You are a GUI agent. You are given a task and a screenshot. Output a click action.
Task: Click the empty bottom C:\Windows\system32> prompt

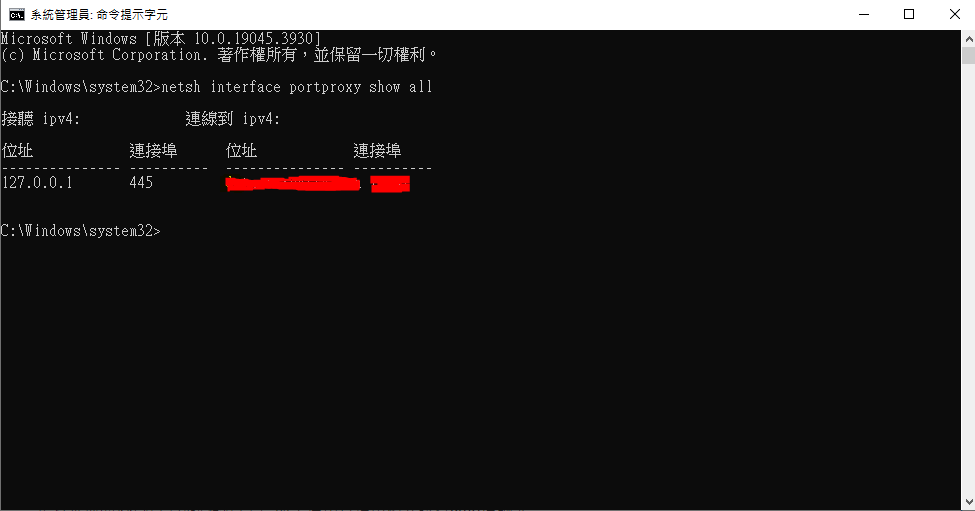tap(80, 231)
